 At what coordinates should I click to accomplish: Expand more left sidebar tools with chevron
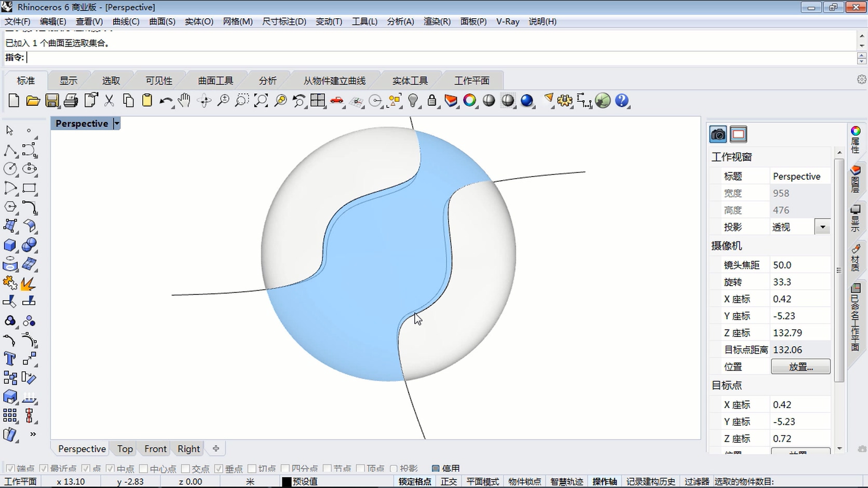[x=33, y=434]
